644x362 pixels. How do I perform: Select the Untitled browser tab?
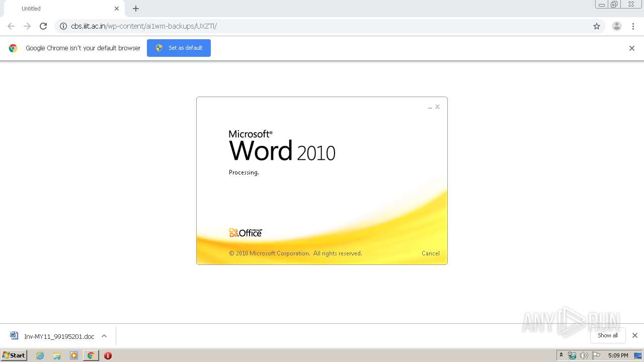pos(64,9)
